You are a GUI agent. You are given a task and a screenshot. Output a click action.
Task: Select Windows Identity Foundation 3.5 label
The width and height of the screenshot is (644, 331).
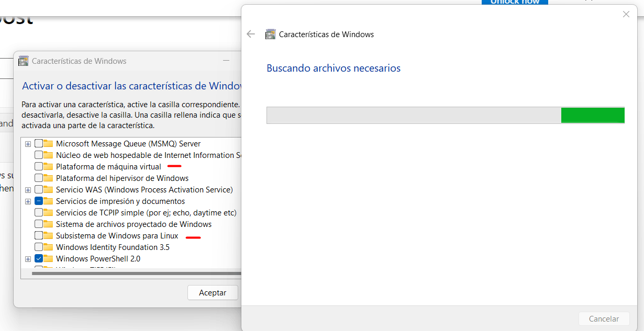113,247
